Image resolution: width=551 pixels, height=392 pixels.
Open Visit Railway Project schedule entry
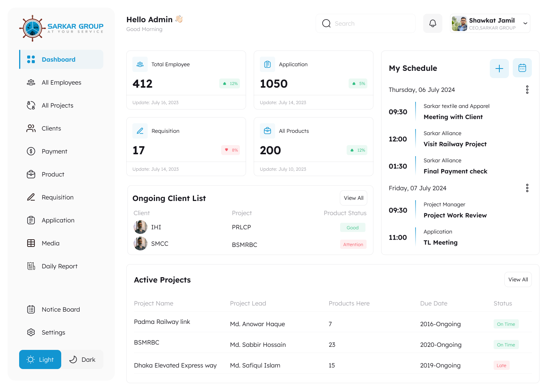(x=455, y=144)
